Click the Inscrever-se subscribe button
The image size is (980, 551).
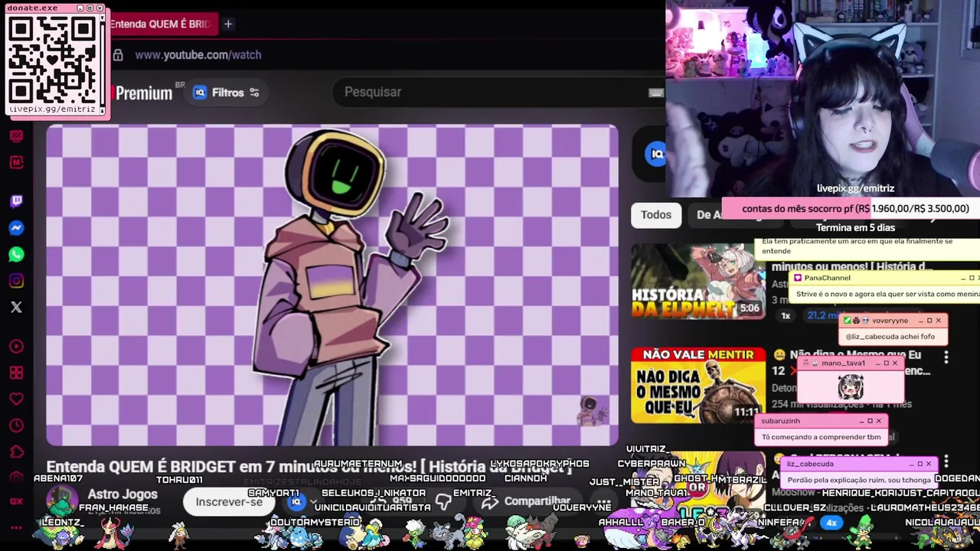(228, 502)
